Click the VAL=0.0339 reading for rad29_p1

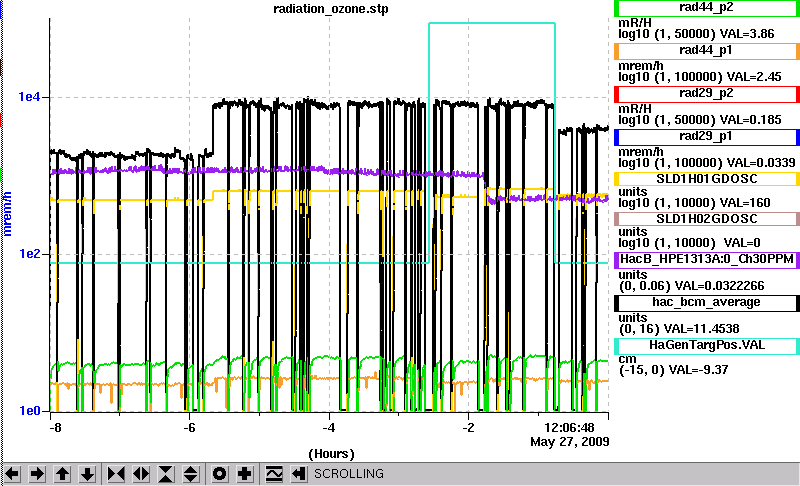point(761,163)
